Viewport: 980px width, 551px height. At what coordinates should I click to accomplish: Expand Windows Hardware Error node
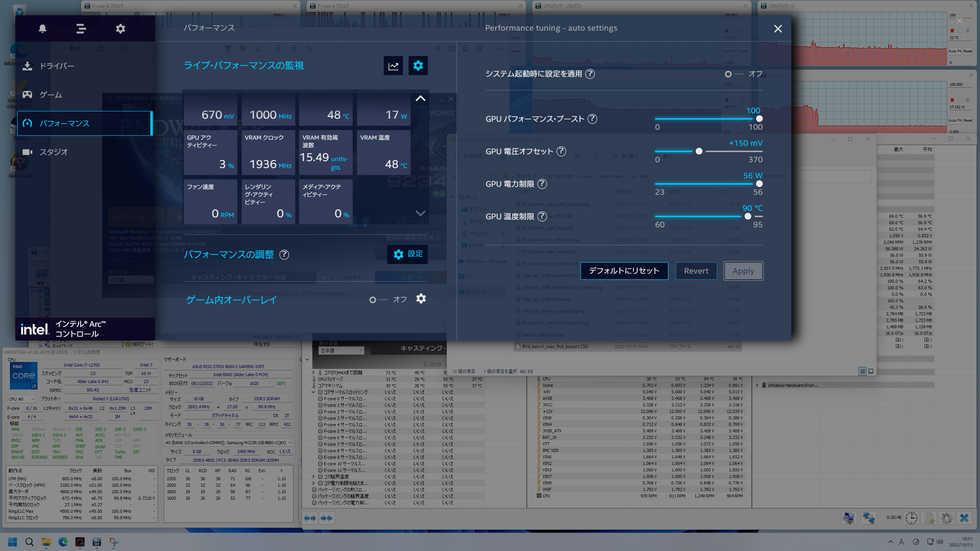(x=757, y=385)
